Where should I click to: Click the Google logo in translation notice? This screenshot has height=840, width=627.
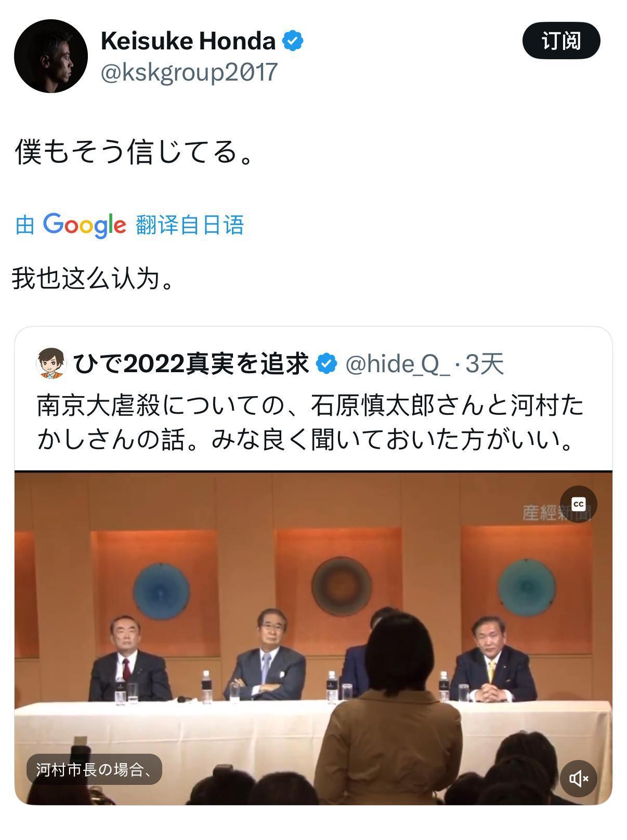(85, 225)
